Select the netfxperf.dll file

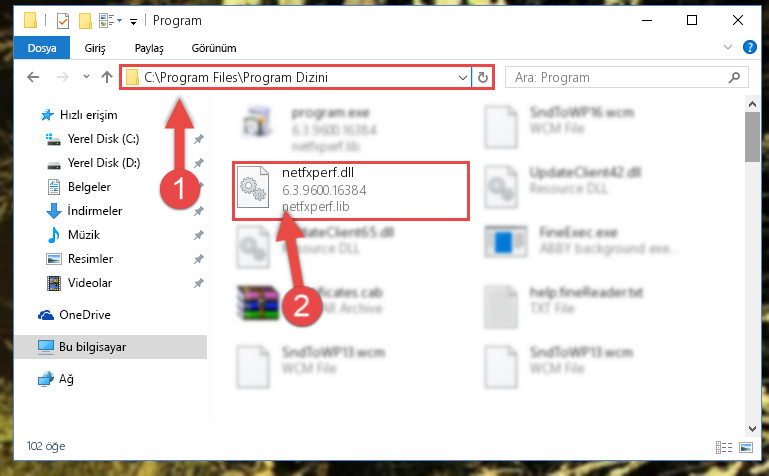(x=351, y=190)
